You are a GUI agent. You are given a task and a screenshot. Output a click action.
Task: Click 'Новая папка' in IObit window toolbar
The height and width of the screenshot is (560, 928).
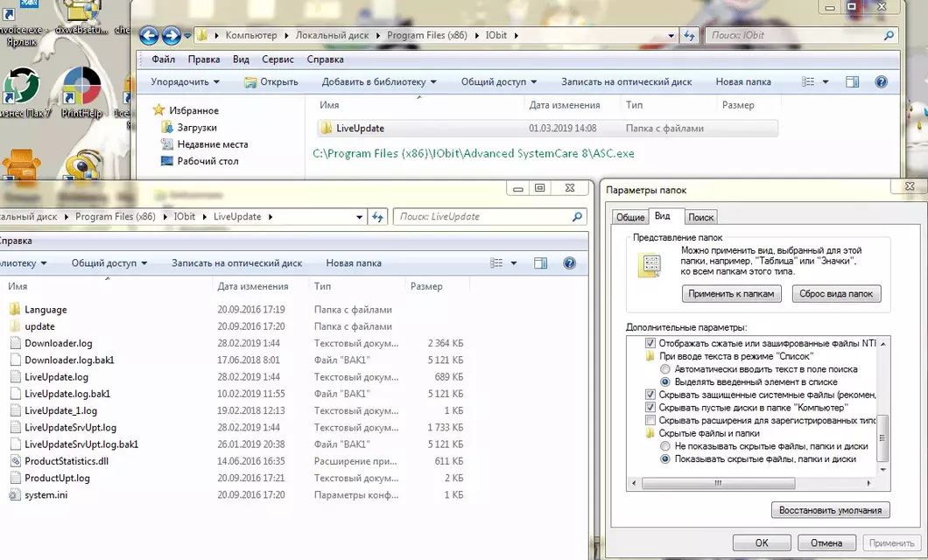point(743,82)
